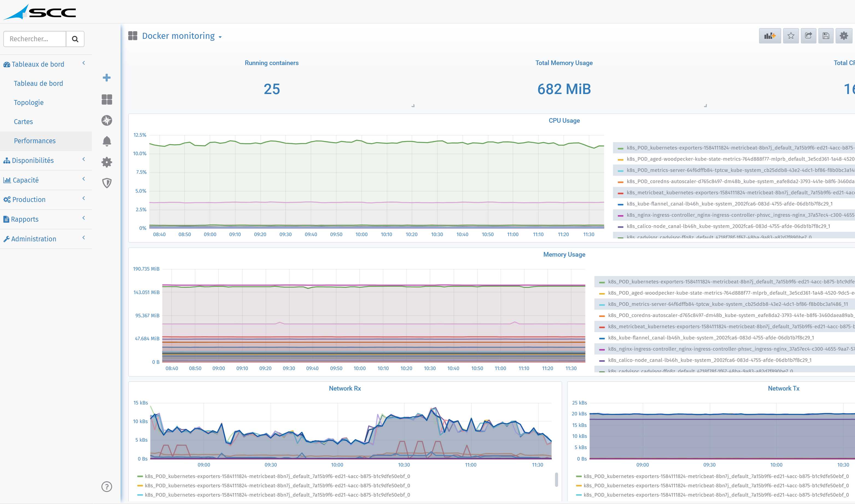Open the Tableau de bord menu item
This screenshot has width=855, height=504.
point(38,84)
